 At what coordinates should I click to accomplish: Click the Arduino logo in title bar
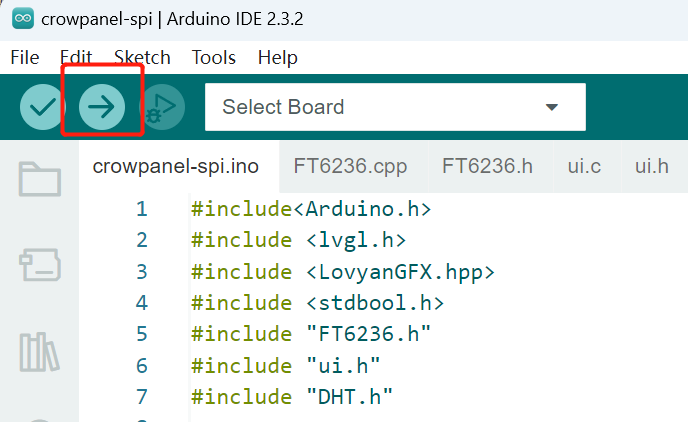pyautogui.click(x=23, y=18)
